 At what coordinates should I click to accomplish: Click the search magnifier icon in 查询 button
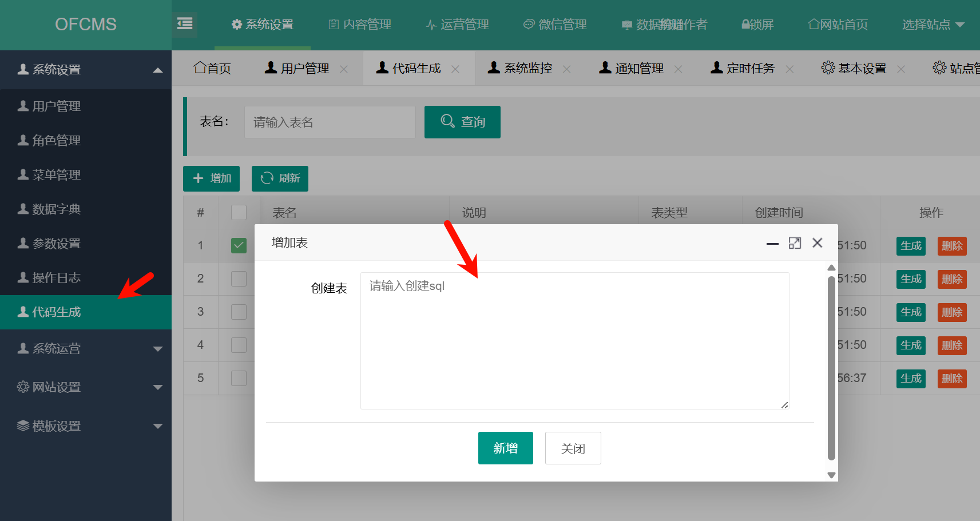[447, 121]
